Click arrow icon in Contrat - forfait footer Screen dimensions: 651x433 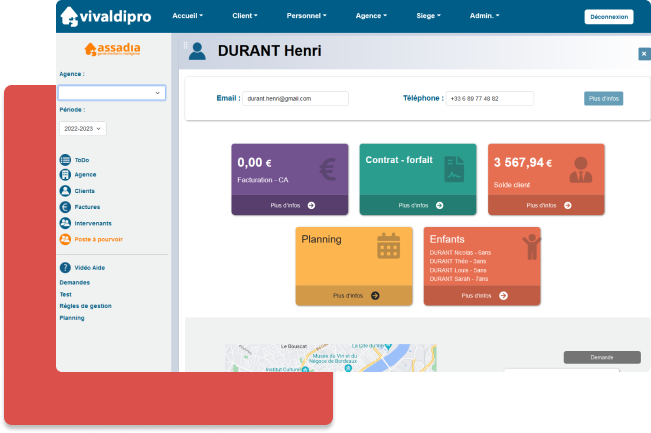440,205
